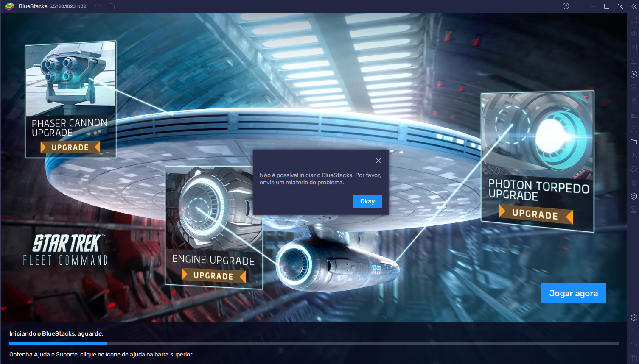Click the 'Iniciando o BlueStacks, aguarde.' status text
Image resolution: width=639 pixels, height=364 pixels.
point(56,333)
